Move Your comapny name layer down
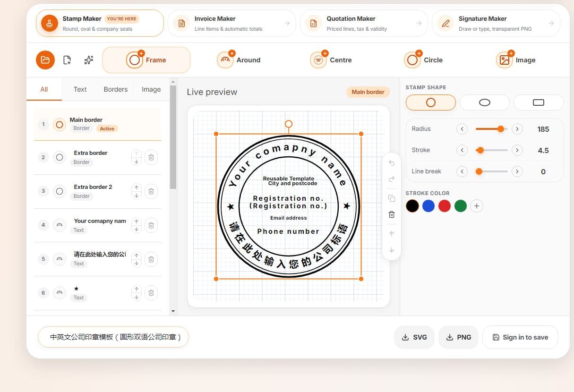 [137, 230]
